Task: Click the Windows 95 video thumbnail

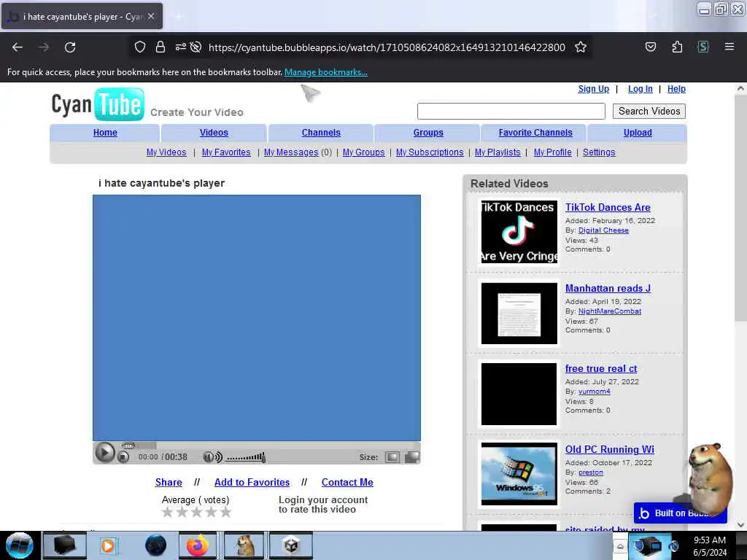Action: pyautogui.click(x=519, y=474)
